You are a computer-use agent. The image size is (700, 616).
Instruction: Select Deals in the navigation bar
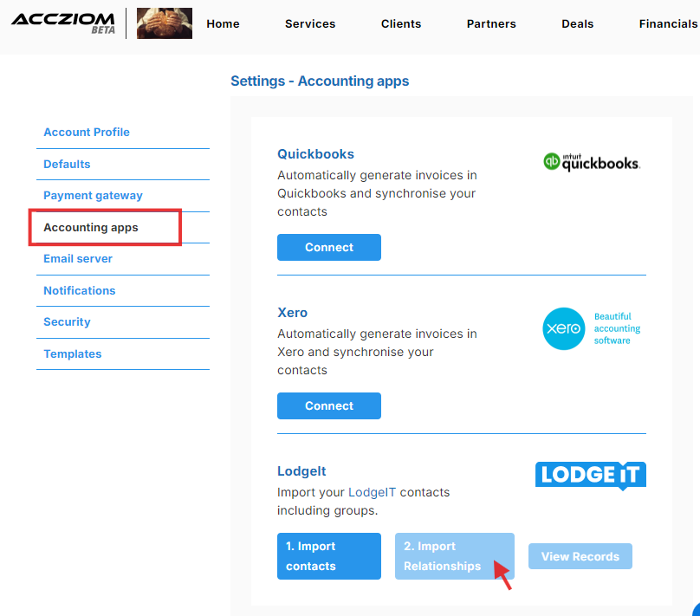pos(577,23)
